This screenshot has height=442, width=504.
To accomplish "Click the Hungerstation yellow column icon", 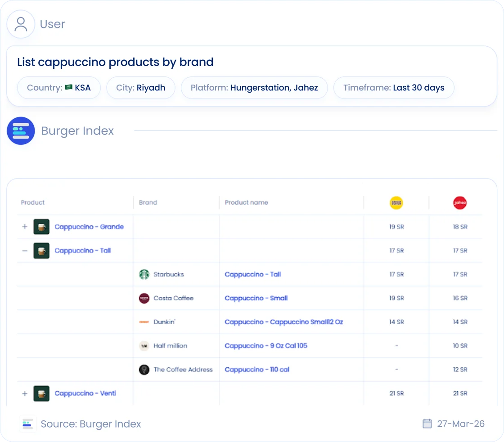I will (x=396, y=203).
